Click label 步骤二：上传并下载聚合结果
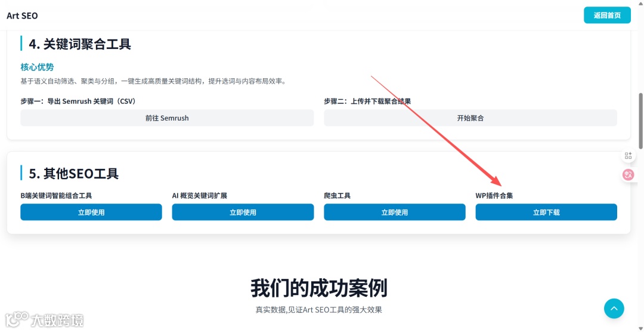This screenshot has height=332, width=644. (367, 101)
